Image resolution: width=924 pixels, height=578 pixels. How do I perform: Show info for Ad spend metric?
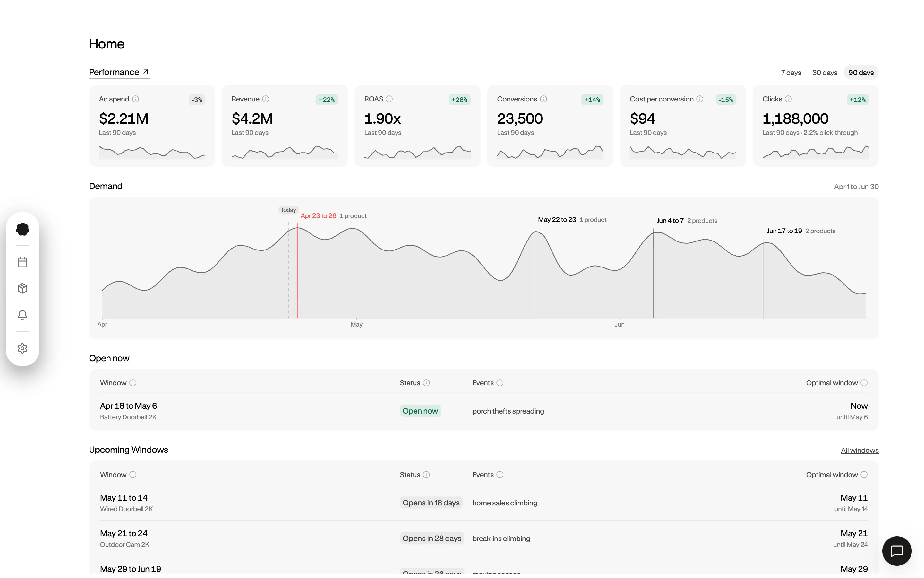(x=135, y=99)
